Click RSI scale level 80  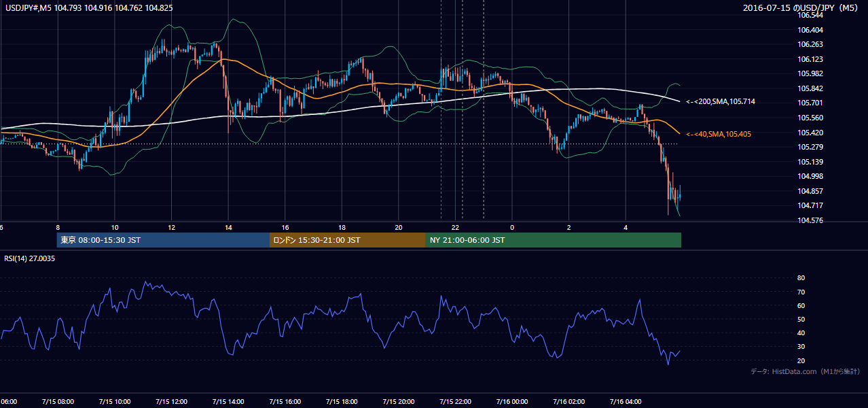[x=801, y=278]
